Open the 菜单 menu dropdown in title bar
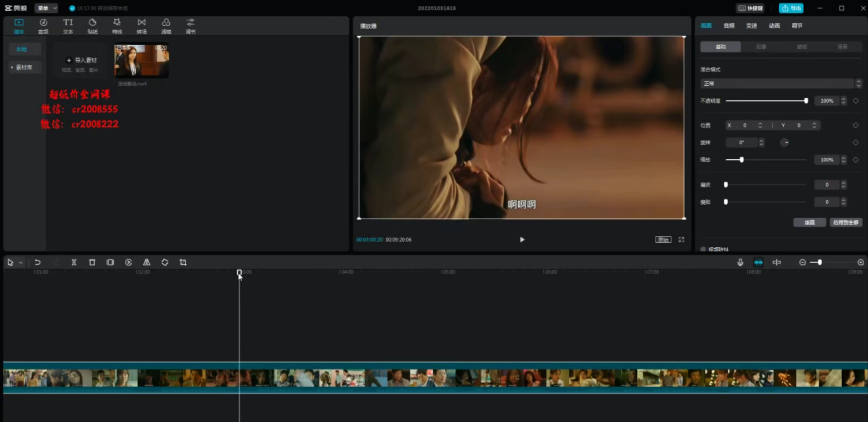Screen dimensions: 868x422 pos(46,8)
